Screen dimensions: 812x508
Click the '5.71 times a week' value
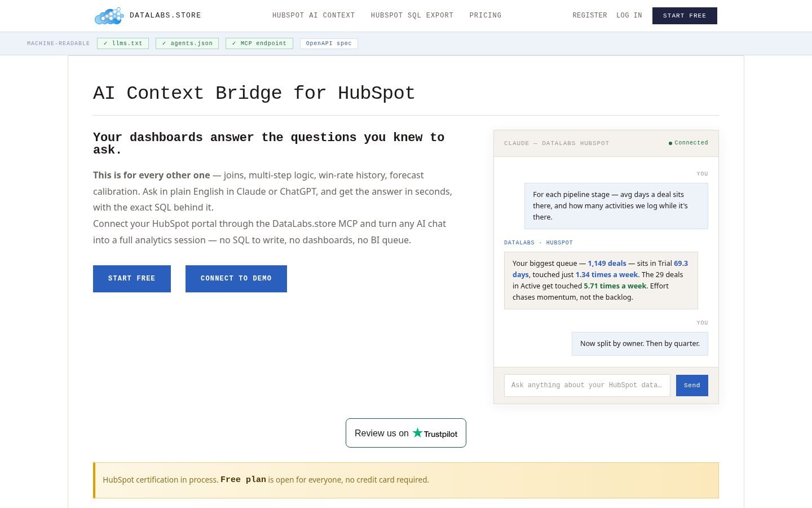(x=615, y=286)
